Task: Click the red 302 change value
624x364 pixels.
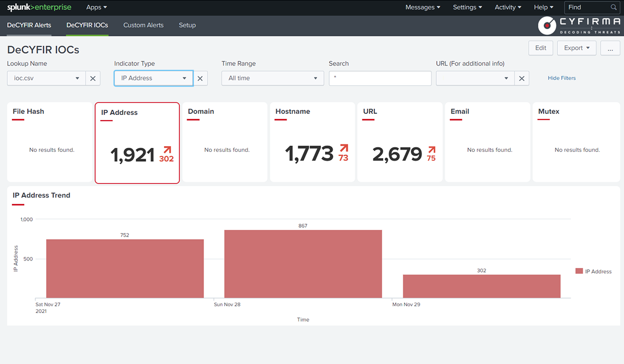Action: 166,159
